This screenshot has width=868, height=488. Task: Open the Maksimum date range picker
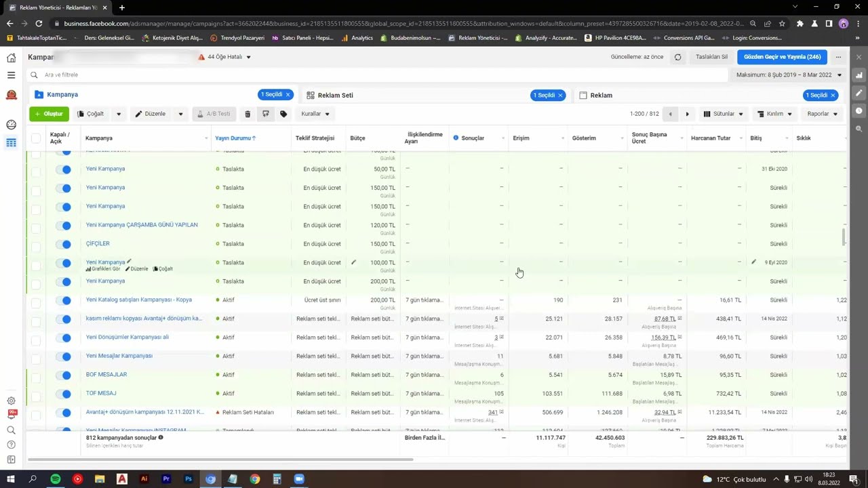pos(789,75)
